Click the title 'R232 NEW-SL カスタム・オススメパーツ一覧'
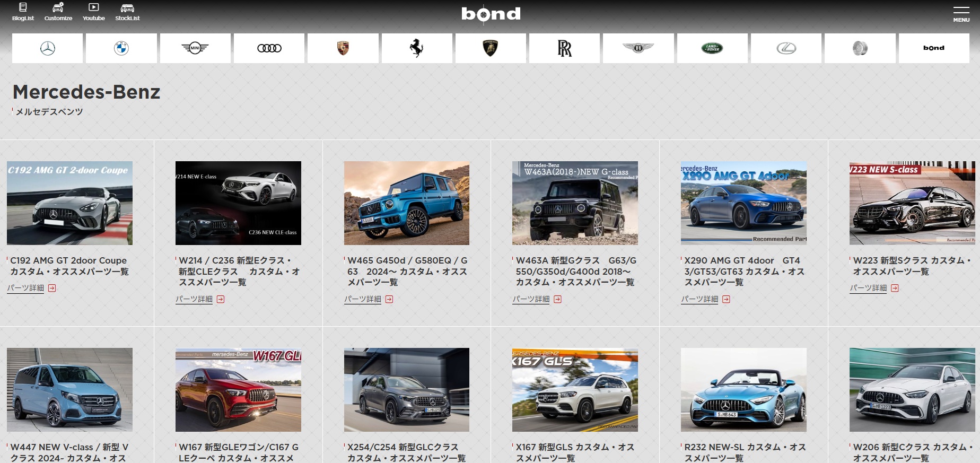This screenshot has width=980, height=463. (745, 453)
